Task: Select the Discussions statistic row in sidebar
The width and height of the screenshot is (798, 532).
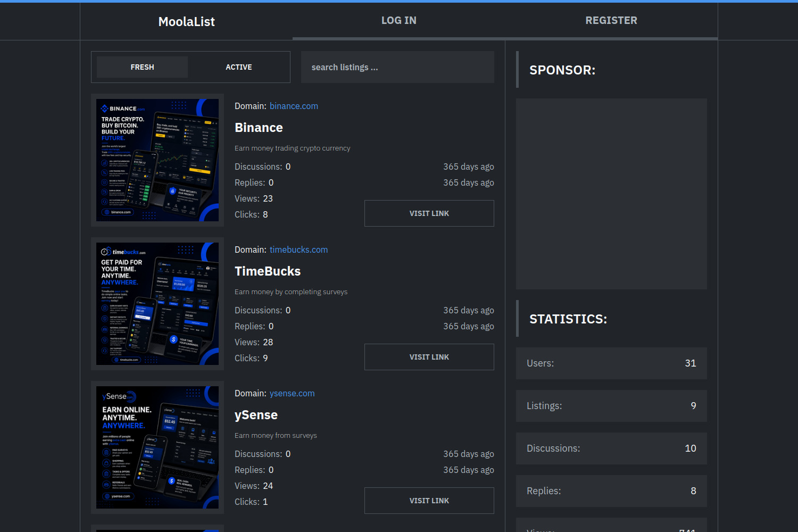Action: point(611,448)
